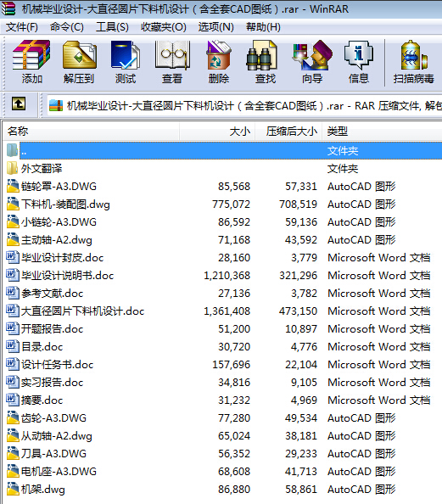
Task: Show archive 信息 (Info) icon
Action: [x=358, y=54]
